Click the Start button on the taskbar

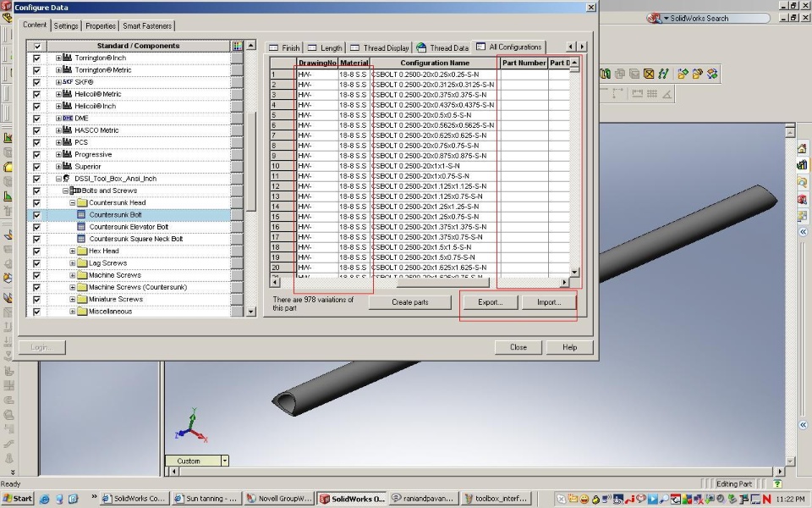coord(17,499)
